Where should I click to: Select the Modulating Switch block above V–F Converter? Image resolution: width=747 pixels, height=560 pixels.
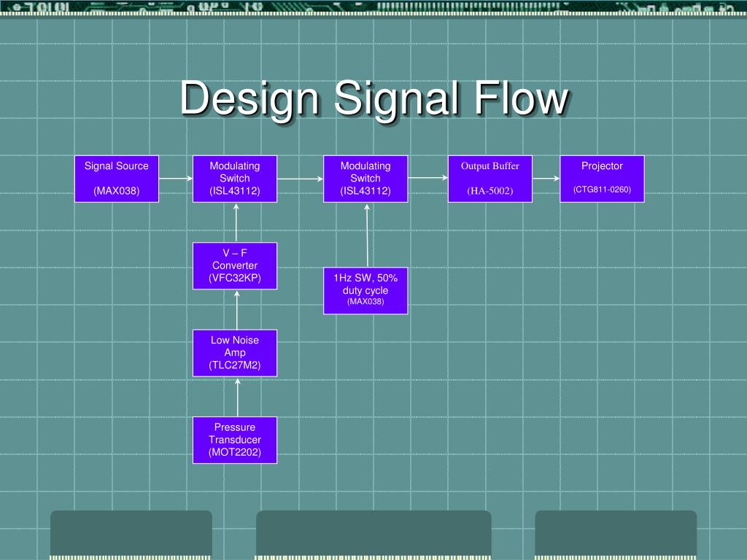pyautogui.click(x=235, y=179)
